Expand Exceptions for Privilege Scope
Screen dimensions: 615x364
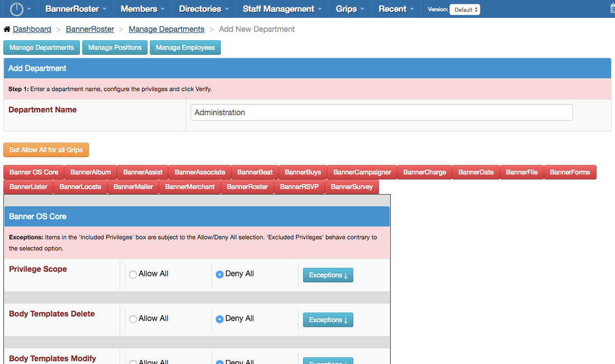click(328, 275)
